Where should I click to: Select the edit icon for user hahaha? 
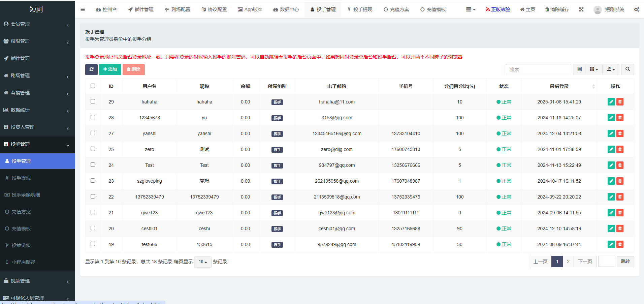tap(611, 101)
